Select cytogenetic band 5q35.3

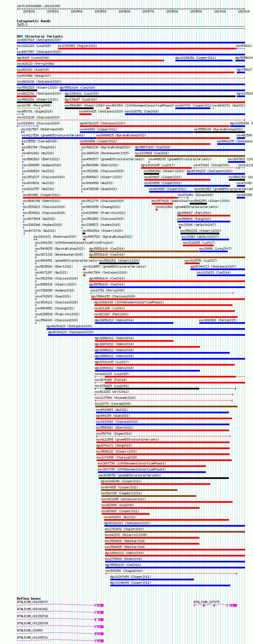tap(22, 25)
